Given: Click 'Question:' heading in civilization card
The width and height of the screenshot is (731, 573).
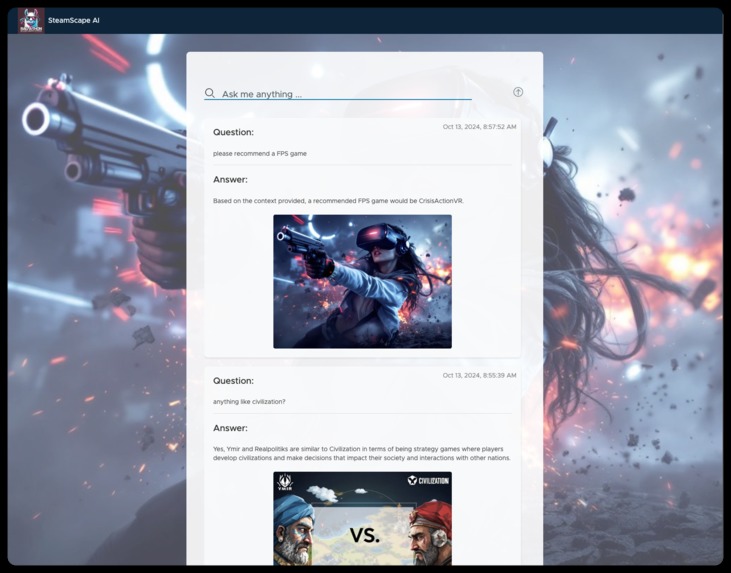Looking at the screenshot, I should pyautogui.click(x=233, y=381).
